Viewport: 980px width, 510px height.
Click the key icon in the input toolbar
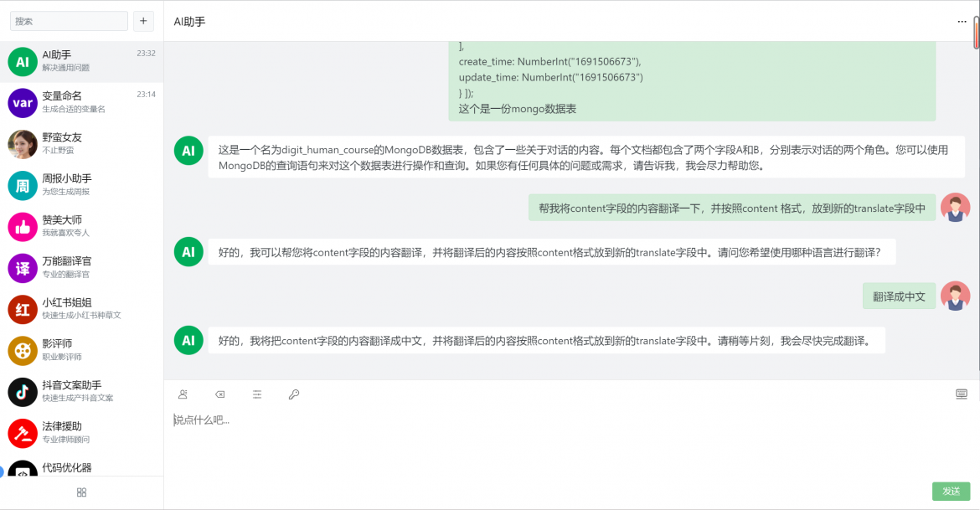[294, 394]
